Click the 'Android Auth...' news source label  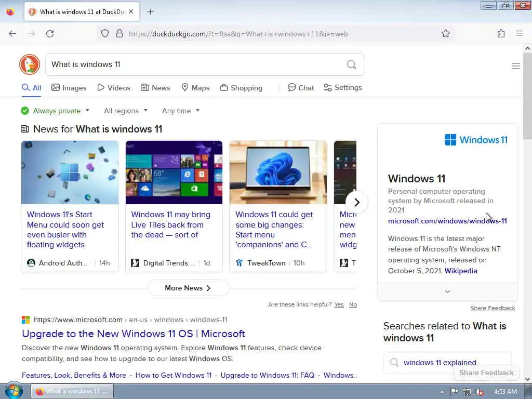[63, 263]
